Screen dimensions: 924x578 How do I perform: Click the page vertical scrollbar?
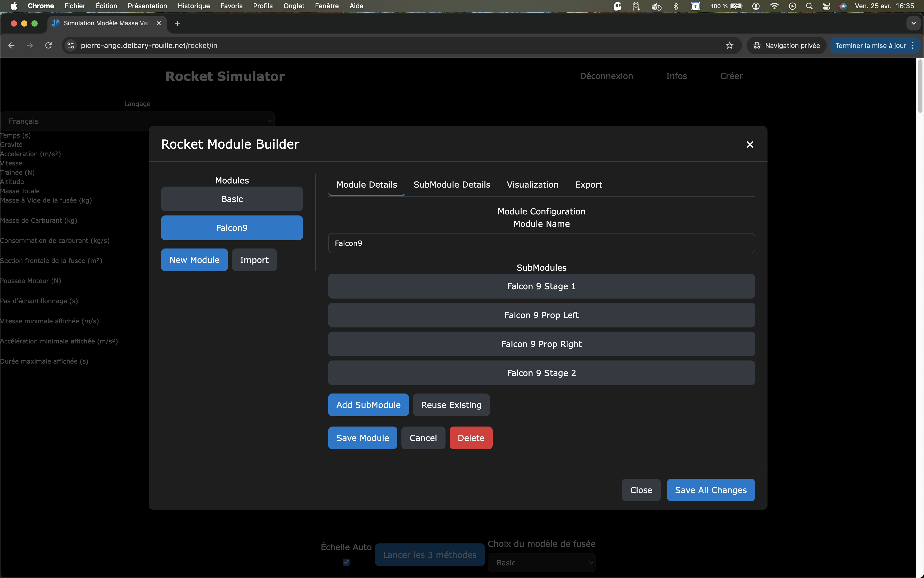[x=920, y=86]
